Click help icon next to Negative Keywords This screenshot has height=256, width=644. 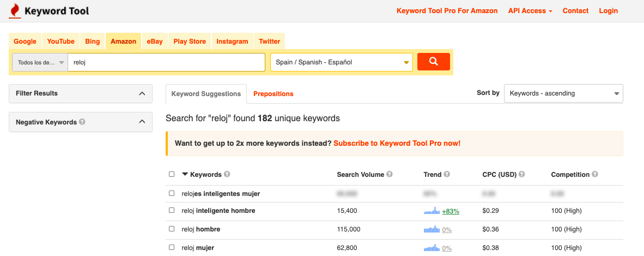(x=82, y=122)
